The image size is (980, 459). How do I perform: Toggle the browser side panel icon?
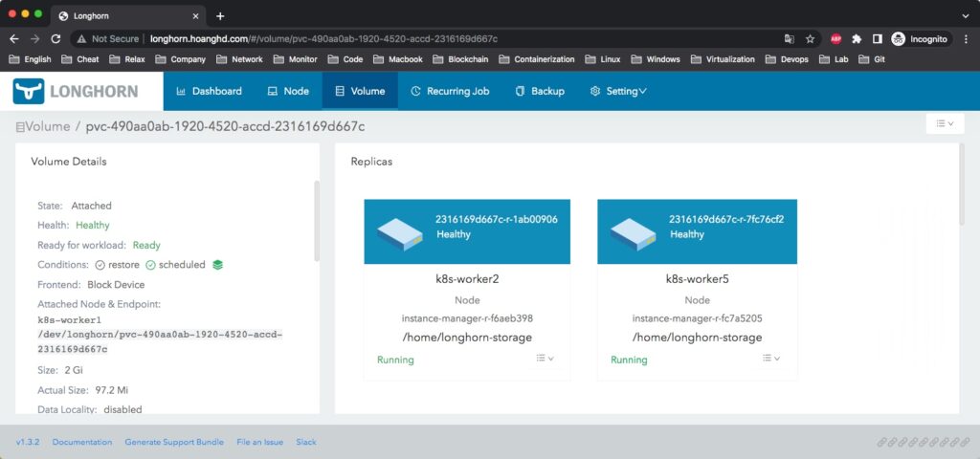tap(878, 38)
